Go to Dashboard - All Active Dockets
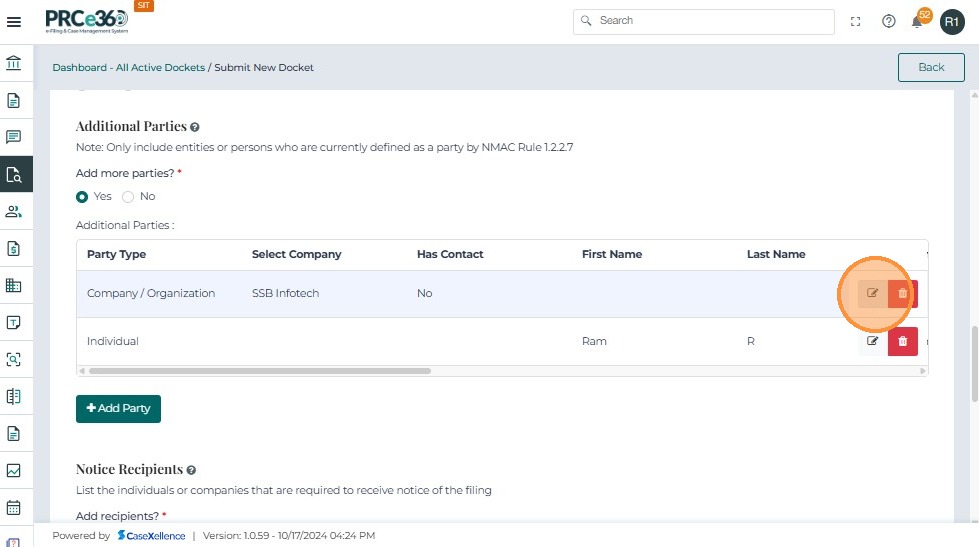The image size is (979, 547). click(128, 68)
